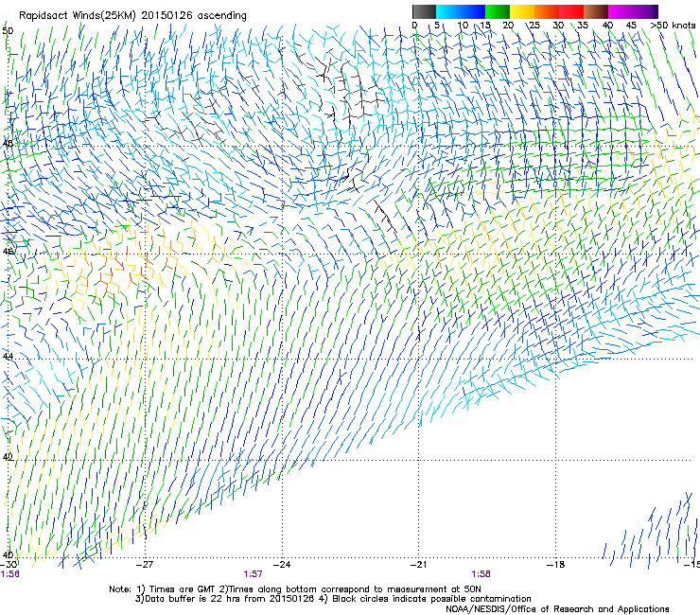Click the longitude label '-27'
The height and width of the screenshot is (615, 700).
click(x=145, y=564)
